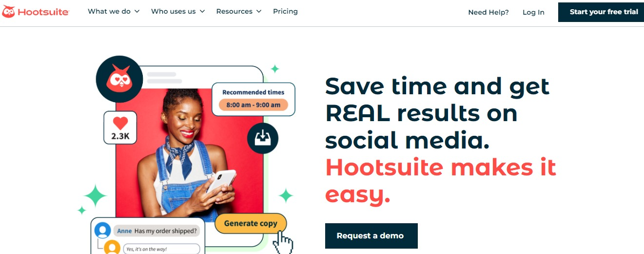
Task: Click the orange user avatar beside reply bubble
Action: [112, 247]
